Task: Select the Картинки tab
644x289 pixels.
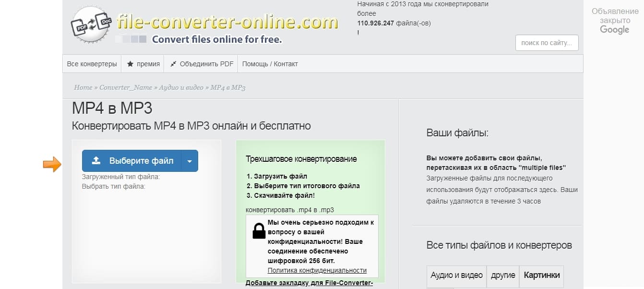Action: point(541,276)
